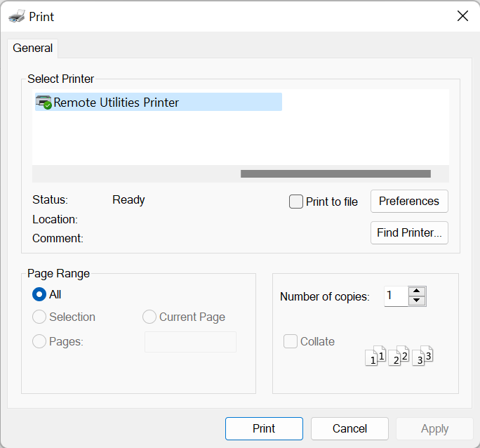
Task: Close the Print dialog window
Action: coord(462,16)
